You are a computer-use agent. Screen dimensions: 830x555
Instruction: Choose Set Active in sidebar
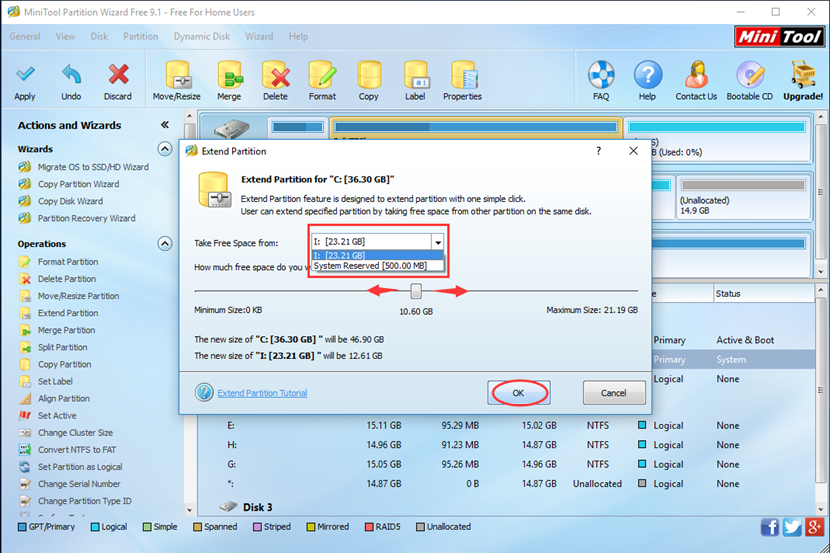pyautogui.click(x=57, y=415)
